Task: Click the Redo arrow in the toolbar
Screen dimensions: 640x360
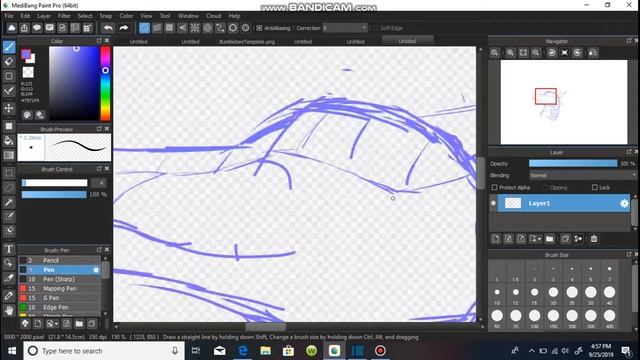Action: tap(124, 28)
